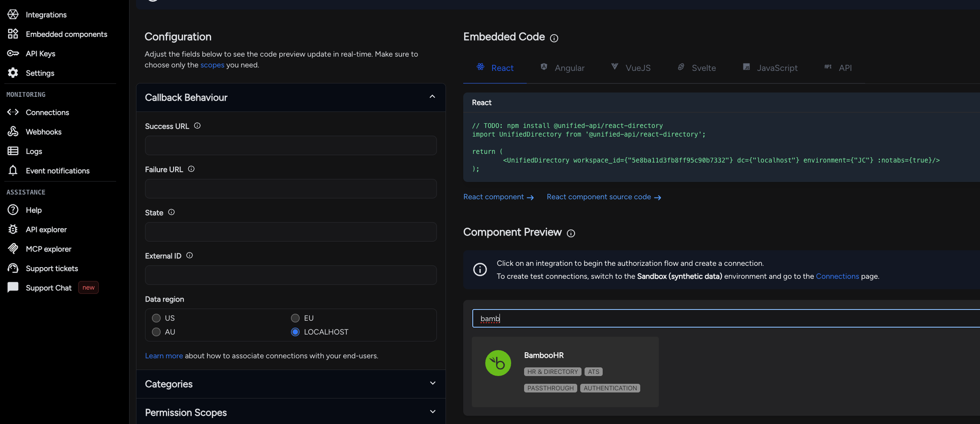Open the React component source code link
Viewport: 980px width, 424px height.
pyautogui.click(x=604, y=197)
